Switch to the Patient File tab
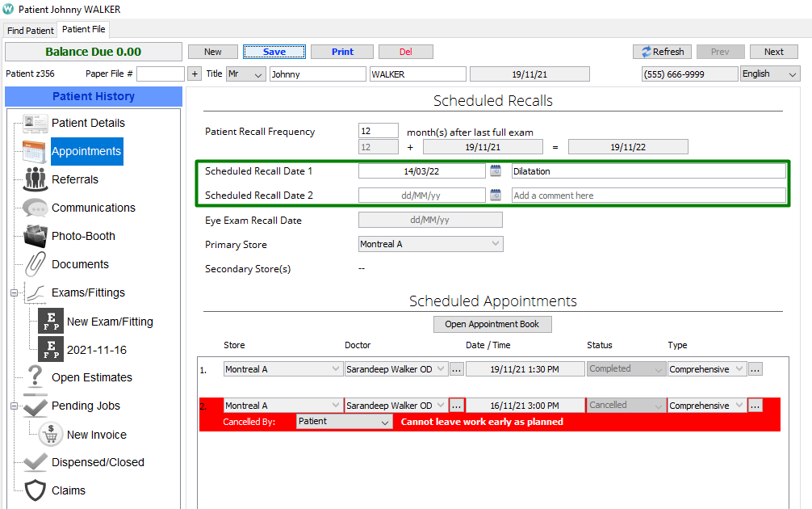This screenshot has height=509, width=812. pyautogui.click(x=84, y=30)
